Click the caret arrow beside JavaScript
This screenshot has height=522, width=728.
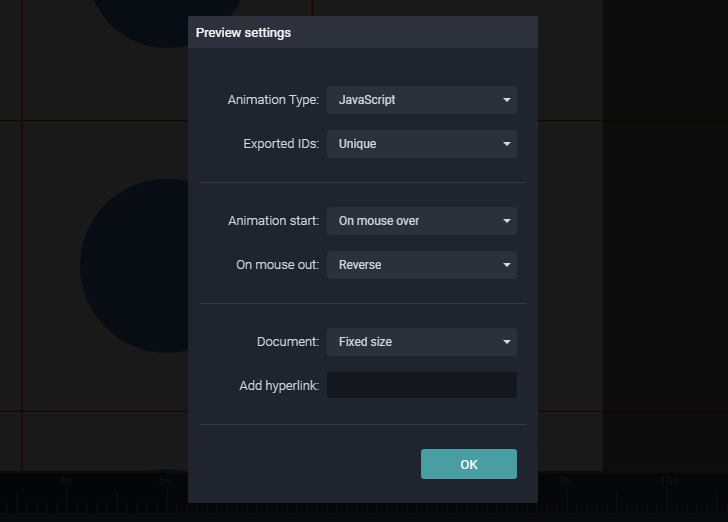click(x=507, y=100)
